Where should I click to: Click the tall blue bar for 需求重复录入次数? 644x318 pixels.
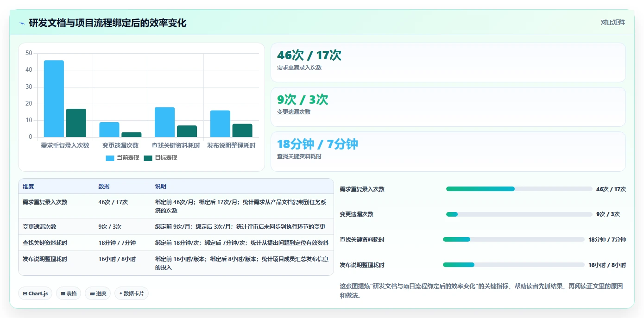click(x=54, y=99)
